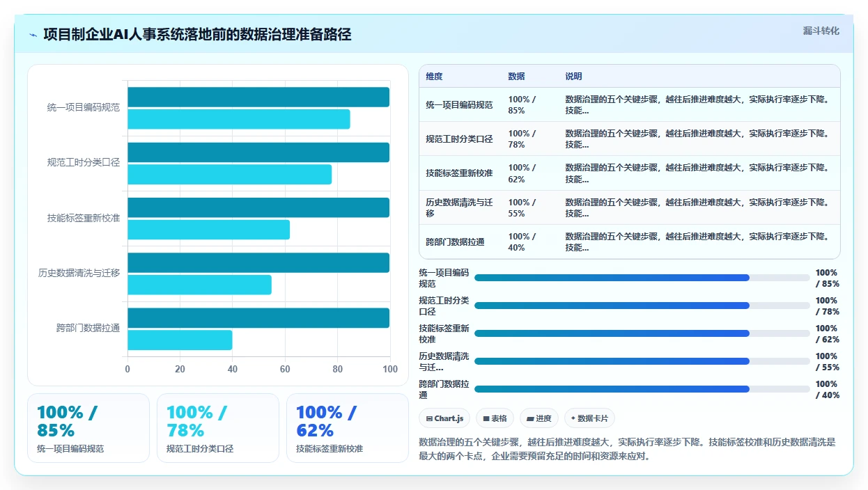Click the dark 100 bar for 统一项目编码规范
Screen dimensions: 868x490
click(x=258, y=97)
